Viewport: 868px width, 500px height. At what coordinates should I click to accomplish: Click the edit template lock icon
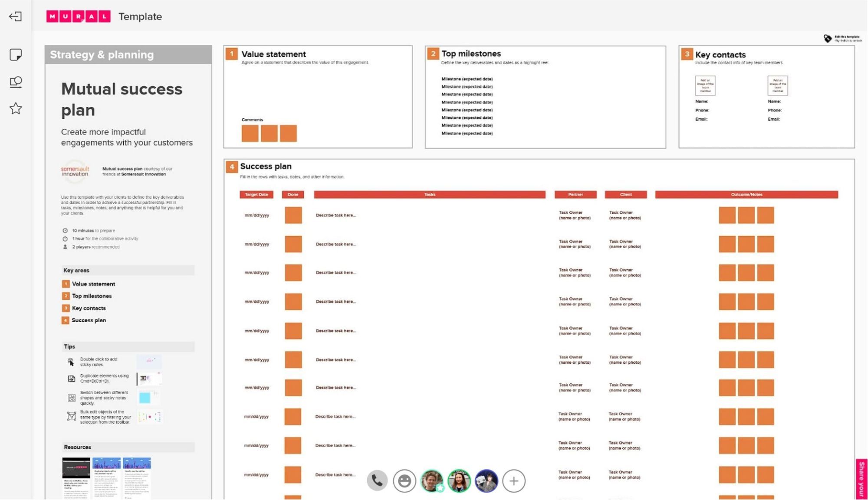(828, 38)
